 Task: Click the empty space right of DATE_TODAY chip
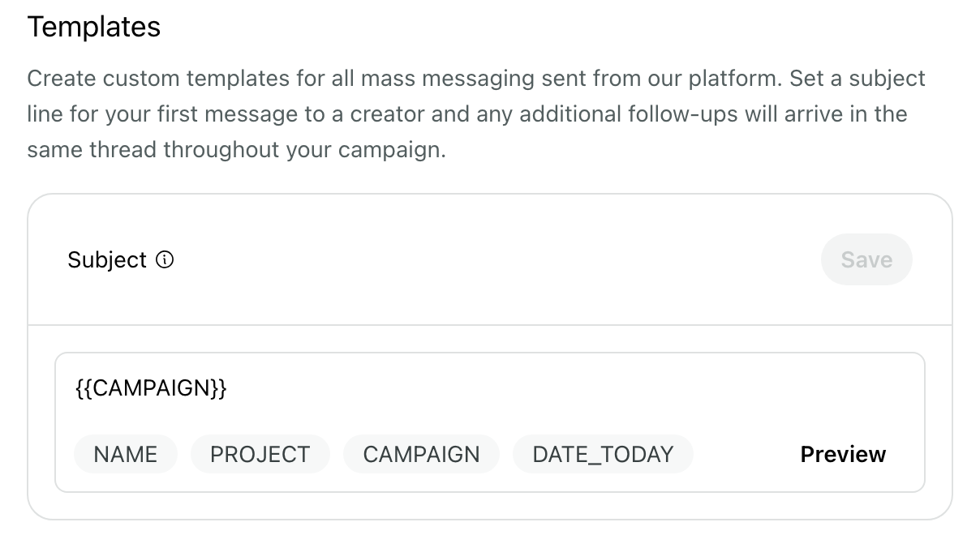tap(746, 454)
